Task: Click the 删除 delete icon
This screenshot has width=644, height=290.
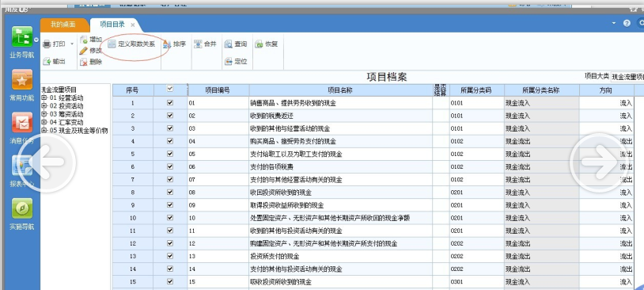Action: point(84,62)
